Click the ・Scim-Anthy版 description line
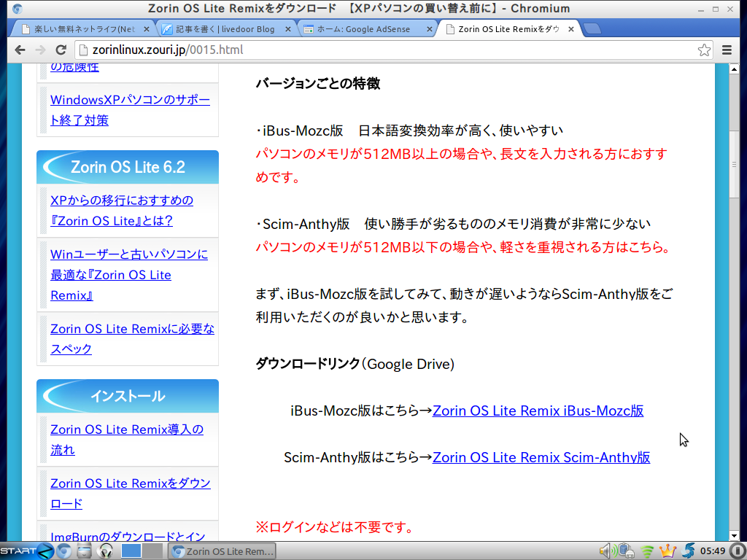The height and width of the screenshot is (560, 747). pyautogui.click(x=453, y=224)
